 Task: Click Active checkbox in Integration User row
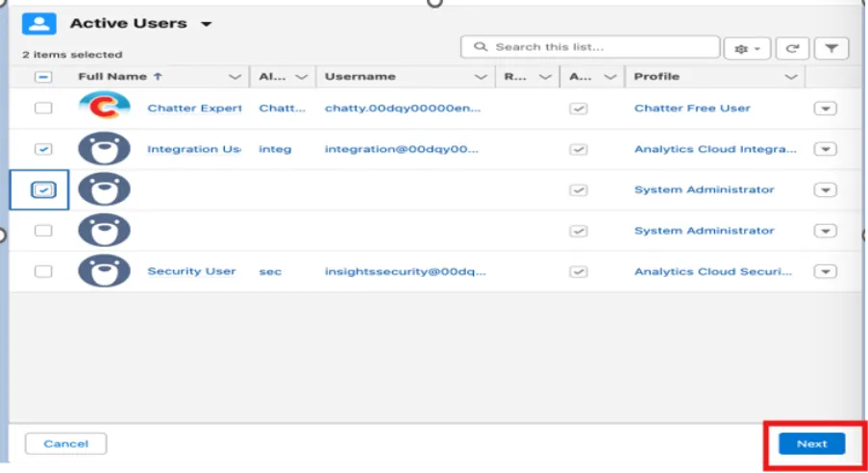579,150
